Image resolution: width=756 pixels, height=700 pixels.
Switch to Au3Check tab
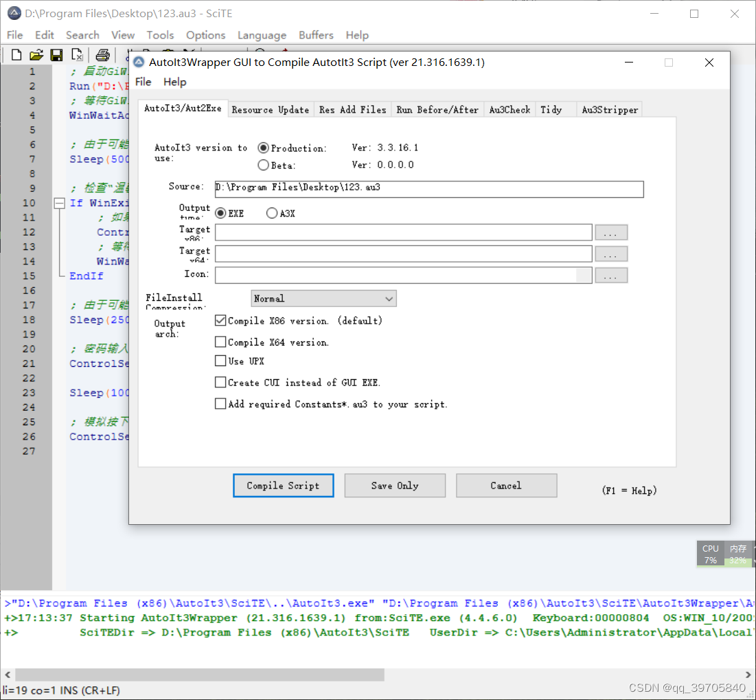pyautogui.click(x=509, y=109)
